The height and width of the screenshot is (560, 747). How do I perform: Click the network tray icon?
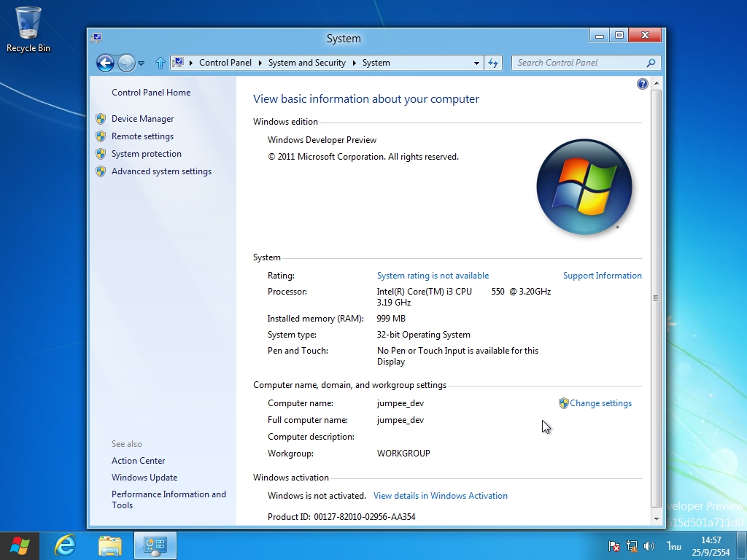point(632,545)
